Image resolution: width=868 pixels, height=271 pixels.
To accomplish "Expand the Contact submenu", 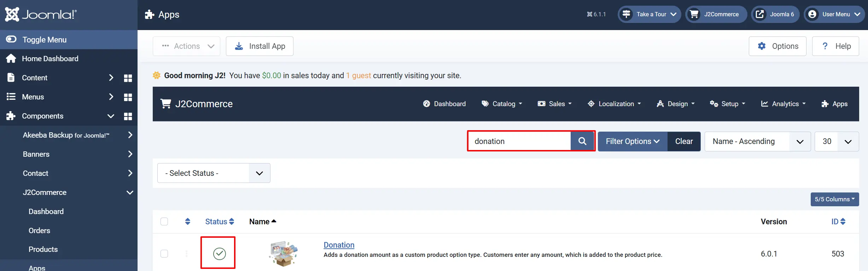I will click(130, 173).
